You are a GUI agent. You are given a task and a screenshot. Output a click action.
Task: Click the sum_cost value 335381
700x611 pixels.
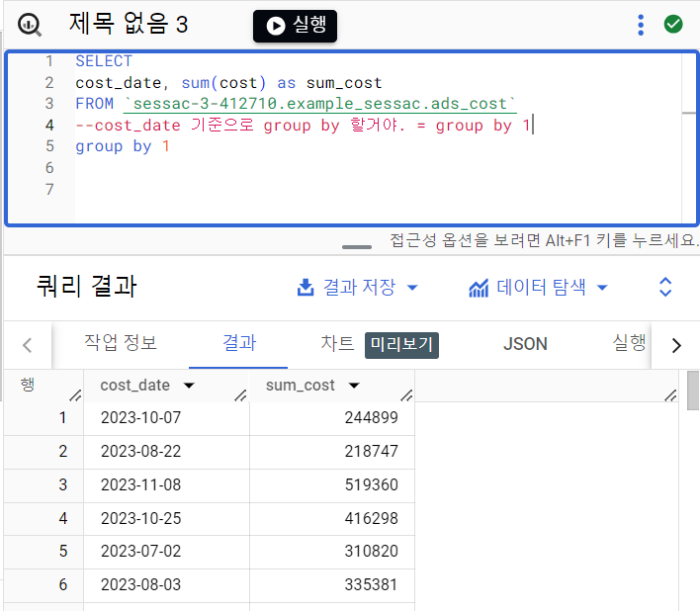click(371, 584)
